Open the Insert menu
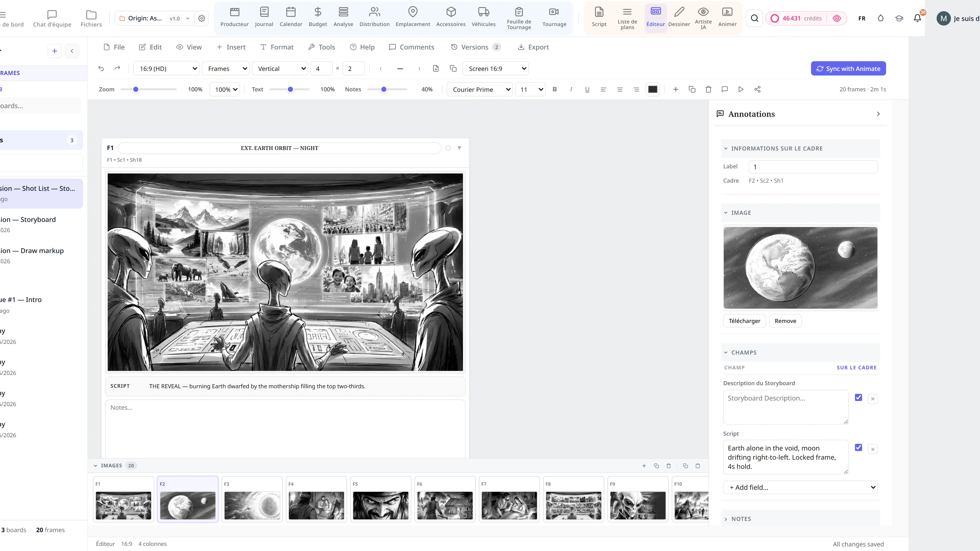Screen dimensions: 980x551 231,47
